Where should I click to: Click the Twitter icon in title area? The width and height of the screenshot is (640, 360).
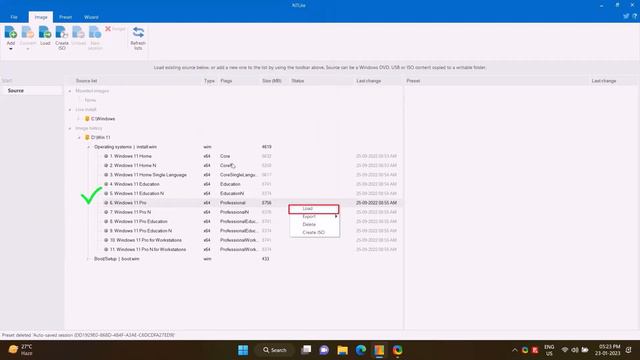point(626,16)
